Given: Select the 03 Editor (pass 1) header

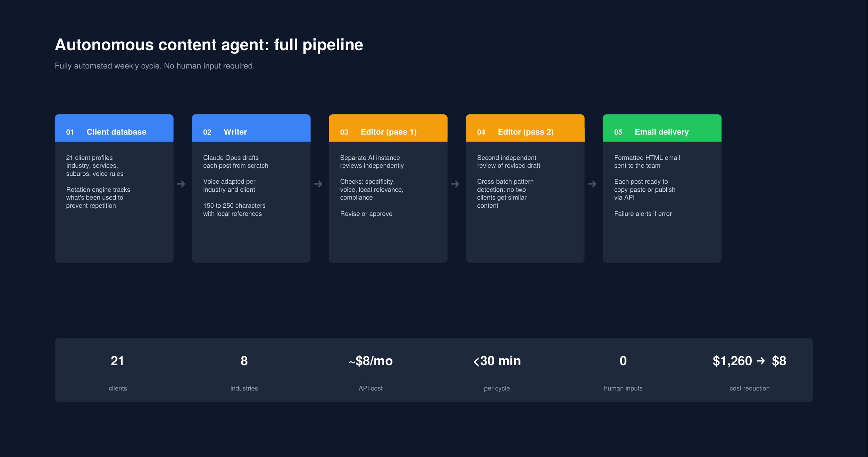Looking at the screenshot, I should 388,128.
